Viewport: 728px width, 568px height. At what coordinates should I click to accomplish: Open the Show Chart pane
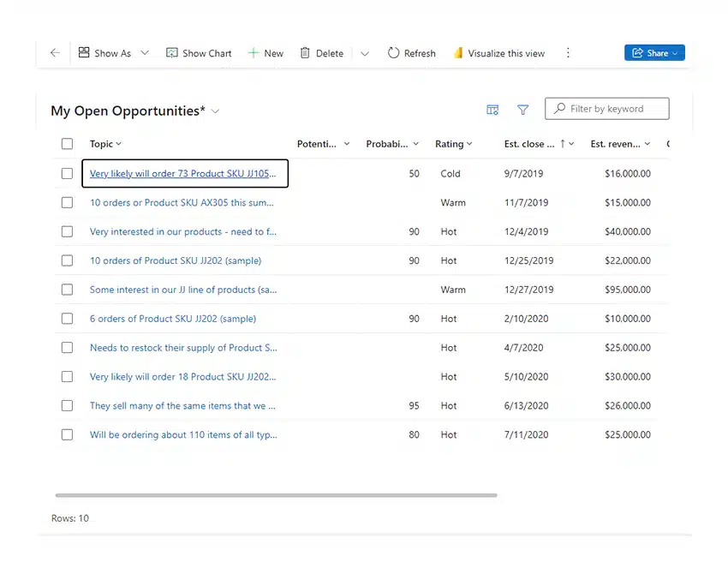199,53
